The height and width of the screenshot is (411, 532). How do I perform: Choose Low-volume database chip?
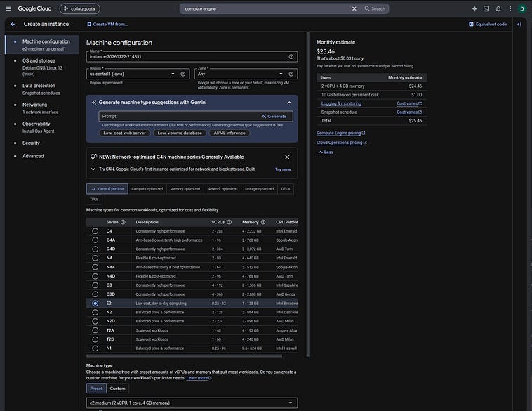180,133
